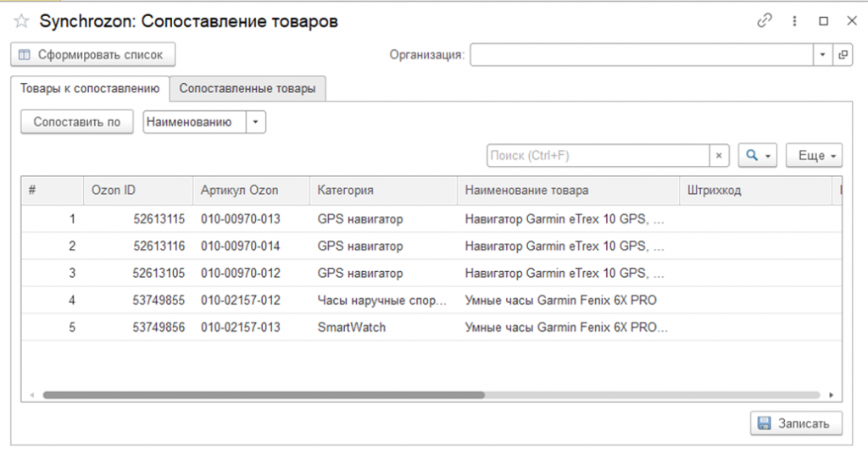
Task: Select Ozon ID 52613116 cell
Action: point(138,246)
